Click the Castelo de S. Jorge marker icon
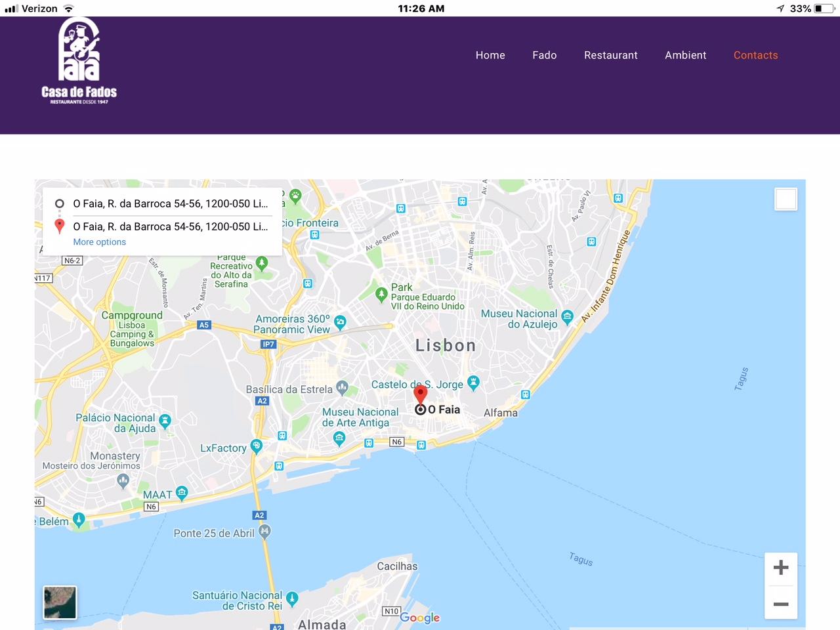Viewport: 840px width, 630px height. tap(473, 383)
